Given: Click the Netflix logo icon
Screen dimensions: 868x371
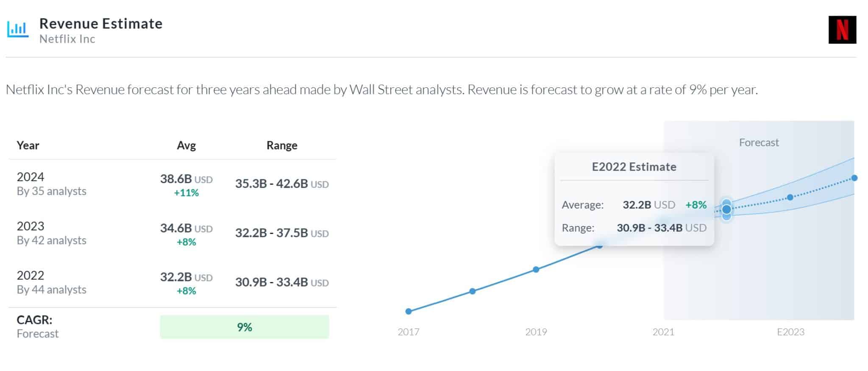Looking at the screenshot, I should tap(842, 30).
